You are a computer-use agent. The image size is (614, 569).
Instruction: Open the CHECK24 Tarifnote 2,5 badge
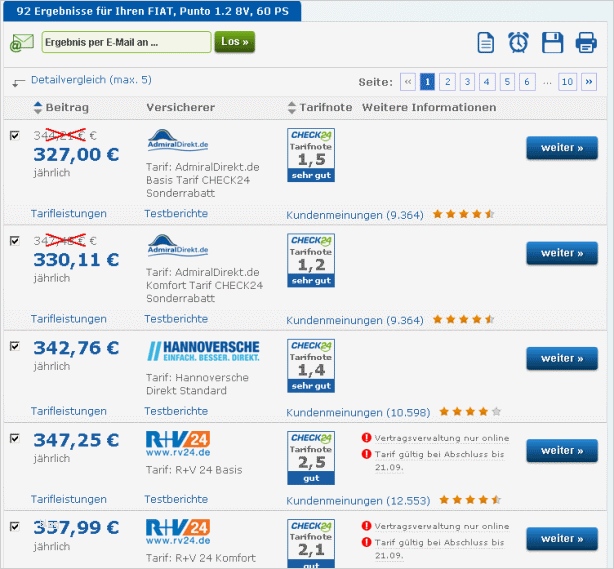click(311, 458)
